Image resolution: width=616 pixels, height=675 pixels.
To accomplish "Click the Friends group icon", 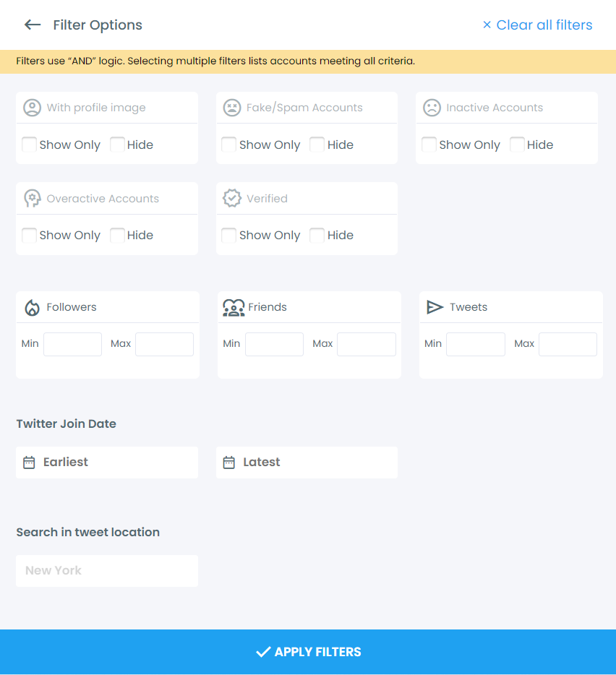I will (x=233, y=306).
